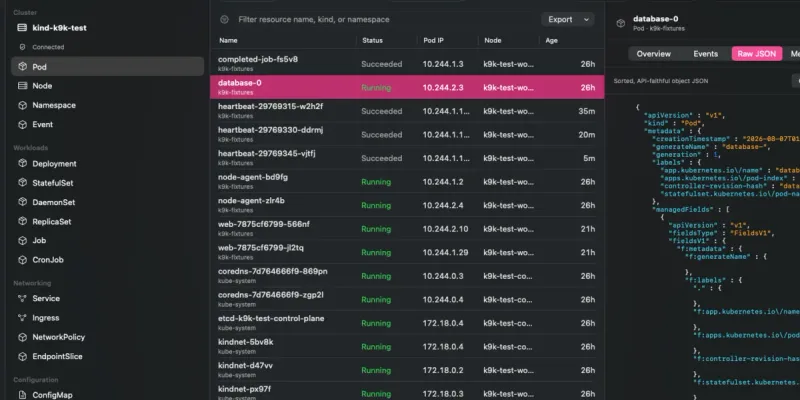Sort by the Node column header
This screenshot has width=800, height=400.
point(492,40)
